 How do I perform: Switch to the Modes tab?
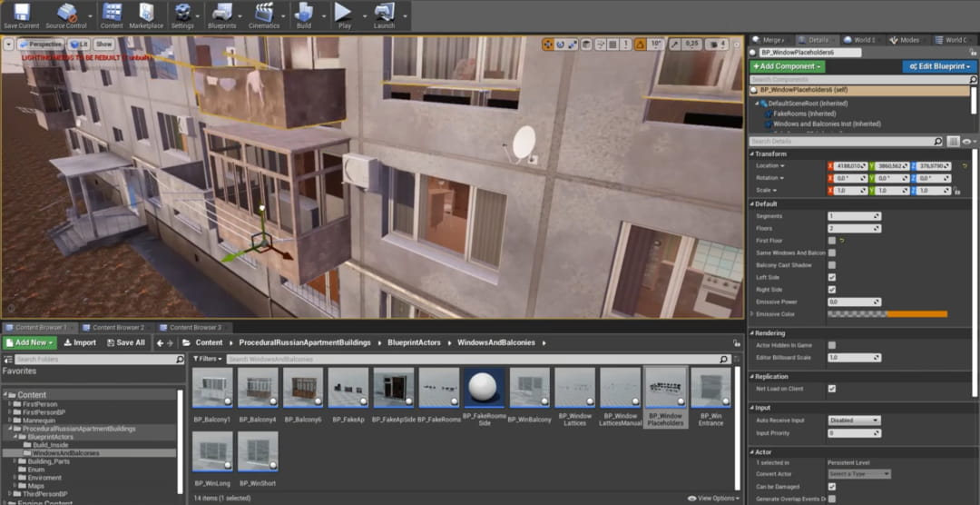(908, 40)
